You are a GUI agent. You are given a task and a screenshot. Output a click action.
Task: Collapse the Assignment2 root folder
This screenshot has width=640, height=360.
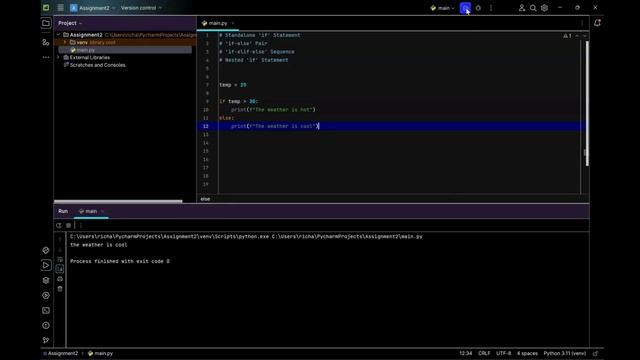[59, 35]
